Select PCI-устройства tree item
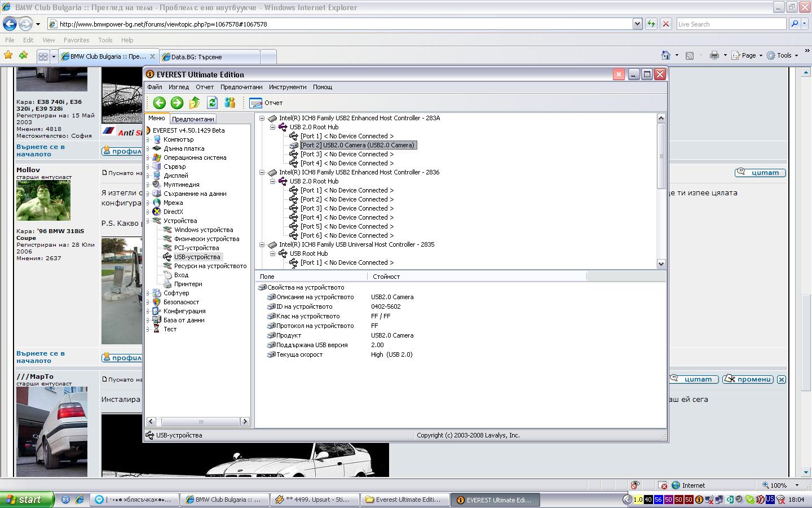The height and width of the screenshot is (508, 812). pos(196,248)
